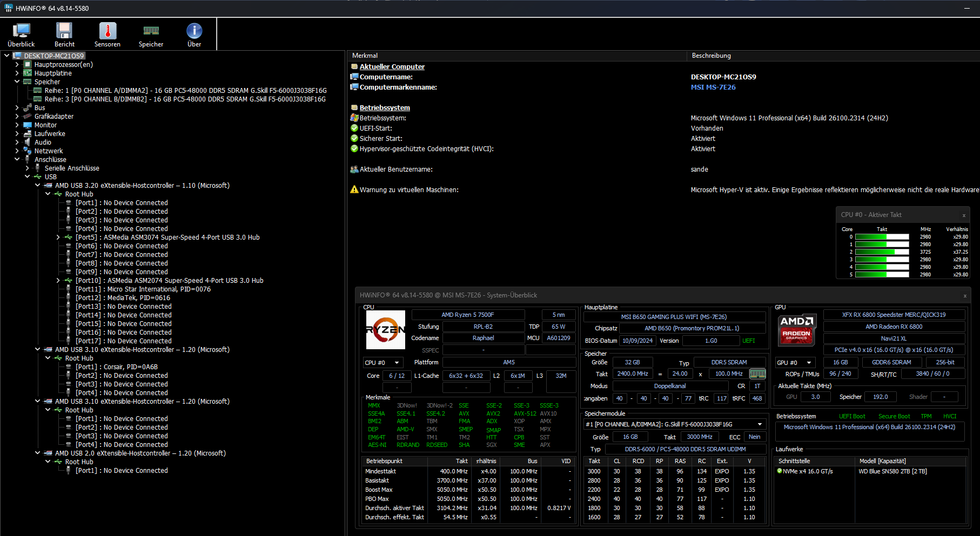The height and width of the screenshot is (536, 980).
Task: Click the XFX RX 6800 Speedster field
Action: [894, 315]
